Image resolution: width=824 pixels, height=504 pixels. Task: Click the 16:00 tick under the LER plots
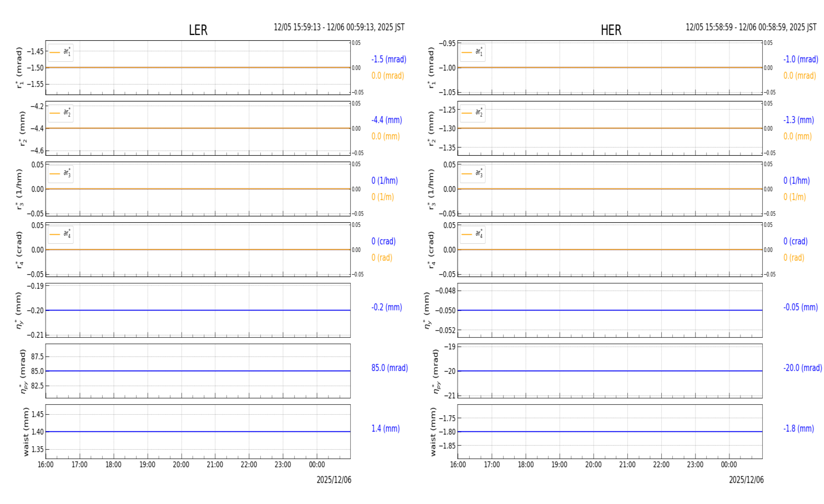click(46, 465)
